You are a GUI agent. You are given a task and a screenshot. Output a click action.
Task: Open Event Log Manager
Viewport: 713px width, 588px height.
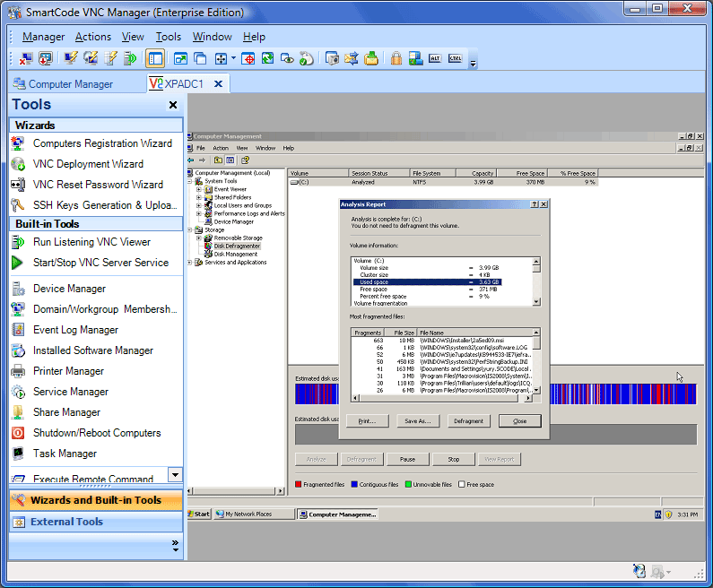[x=96, y=330]
